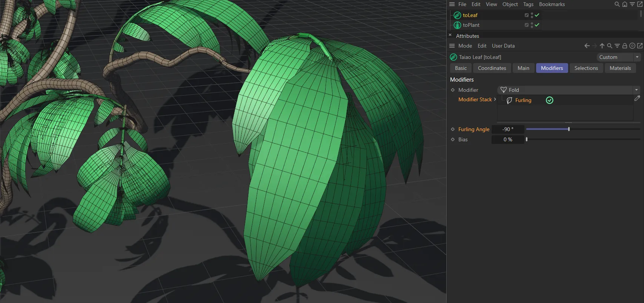Image resolution: width=644 pixels, height=303 pixels.
Task: Open the View menu
Action: coord(491,4)
